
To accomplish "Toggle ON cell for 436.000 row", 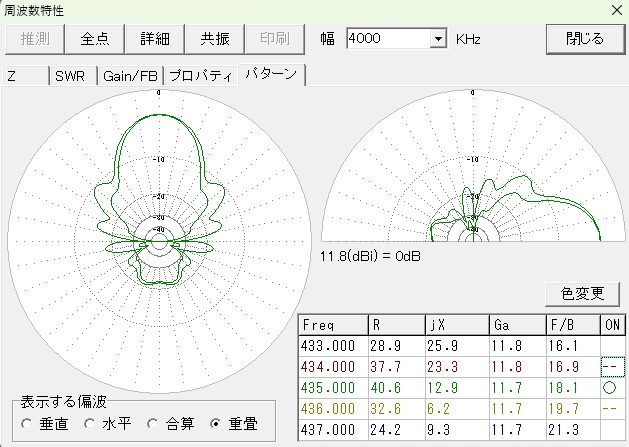I will point(612,408).
